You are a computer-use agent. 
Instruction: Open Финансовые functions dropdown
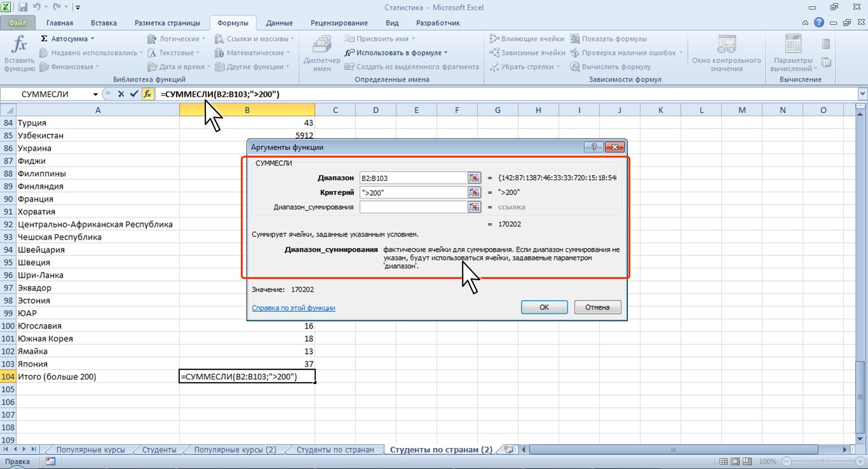click(x=70, y=67)
